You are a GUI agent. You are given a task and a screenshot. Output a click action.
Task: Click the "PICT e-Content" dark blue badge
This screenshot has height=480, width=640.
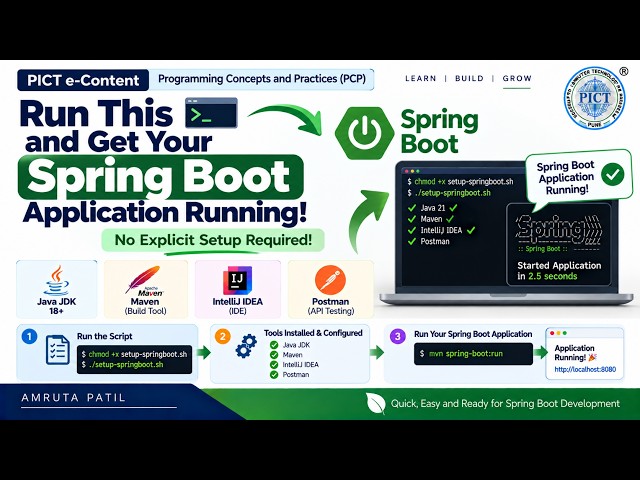[x=83, y=80]
